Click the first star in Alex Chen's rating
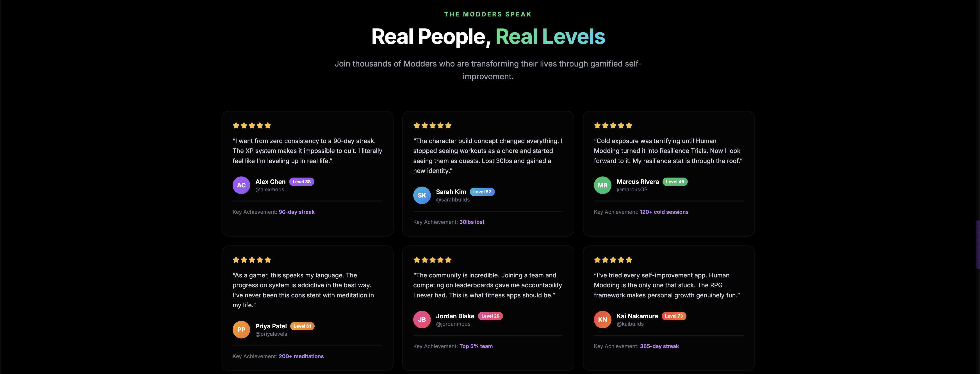 [236, 125]
